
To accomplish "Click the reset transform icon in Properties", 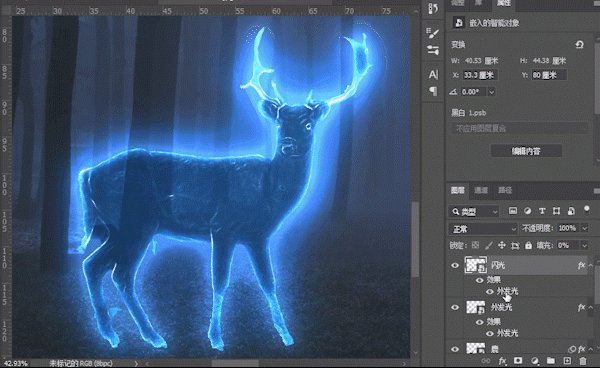I will coord(579,45).
